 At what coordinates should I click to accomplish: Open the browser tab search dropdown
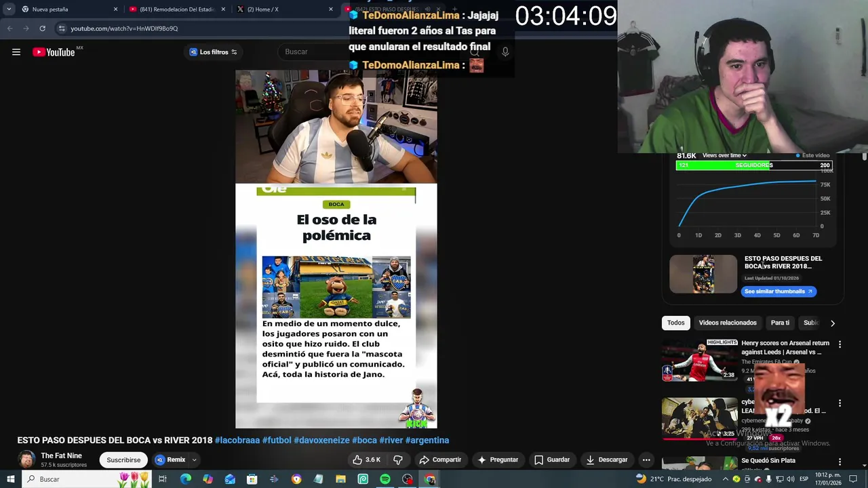9,9
